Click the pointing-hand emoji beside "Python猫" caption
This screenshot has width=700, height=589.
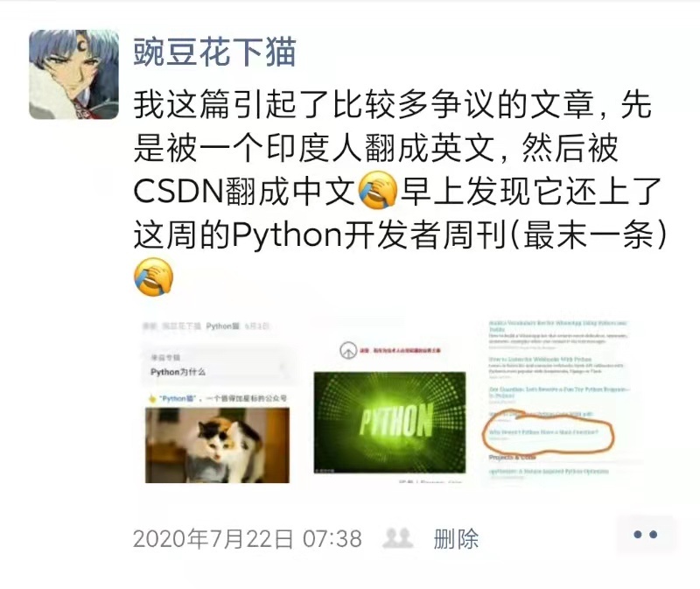point(152,398)
